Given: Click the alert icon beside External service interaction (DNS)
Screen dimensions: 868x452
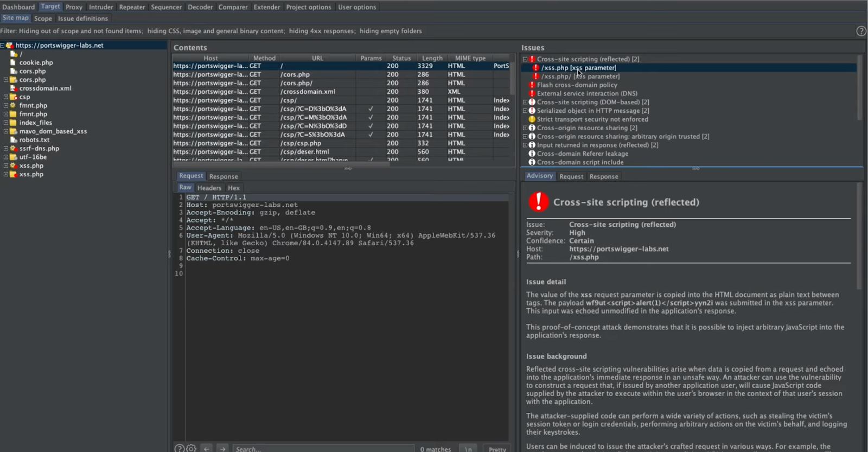Looking at the screenshot, I should click(x=532, y=93).
